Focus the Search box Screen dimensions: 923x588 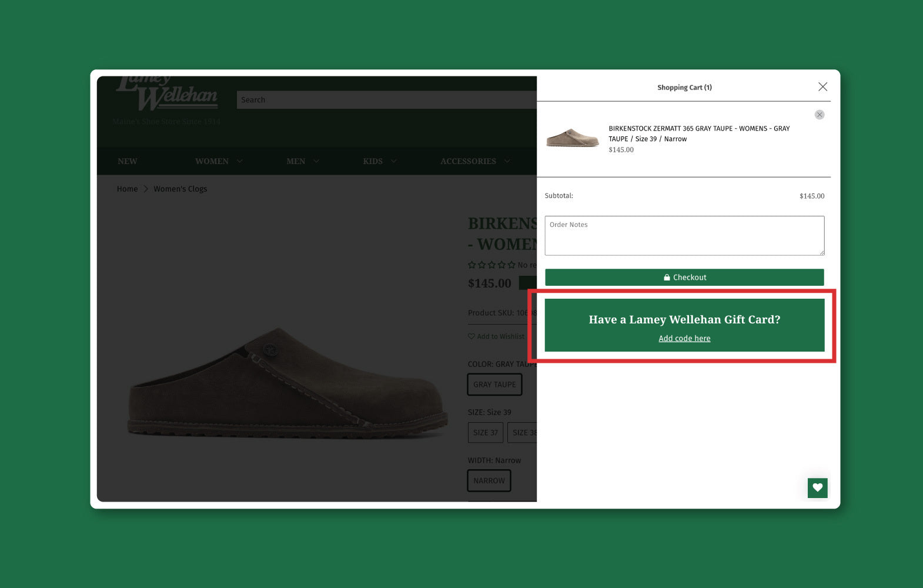point(385,100)
